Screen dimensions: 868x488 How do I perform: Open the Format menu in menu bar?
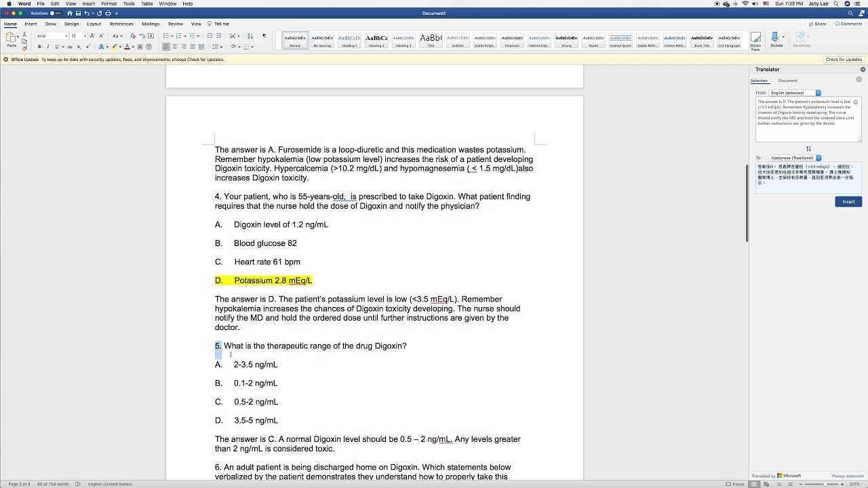[109, 3]
